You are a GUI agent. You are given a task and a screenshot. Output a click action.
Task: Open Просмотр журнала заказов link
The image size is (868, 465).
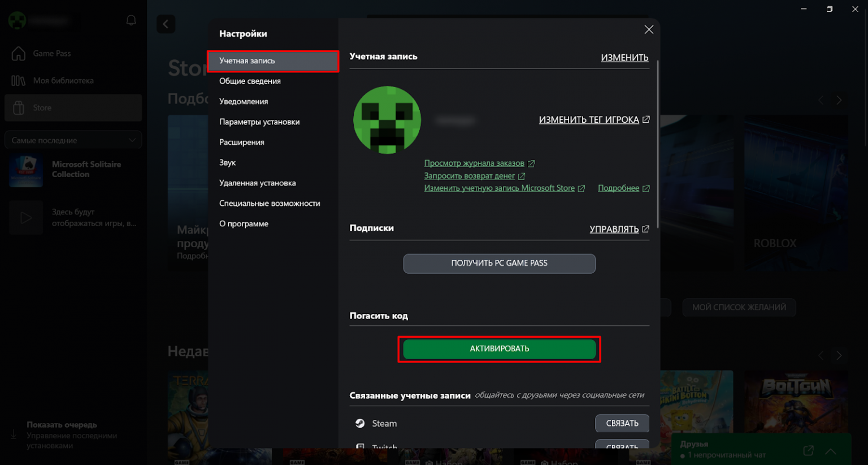pos(475,163)
